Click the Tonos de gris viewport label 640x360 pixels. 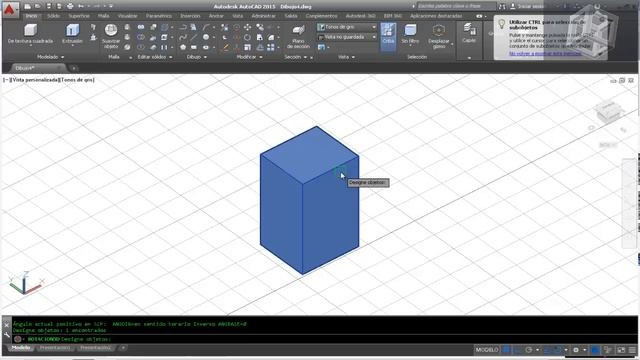77,80
